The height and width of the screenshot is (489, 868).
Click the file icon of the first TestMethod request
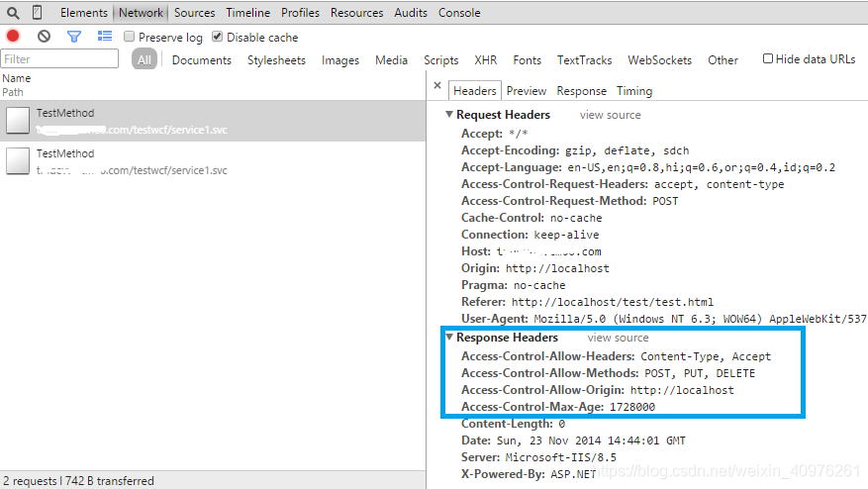pyautogui.click(x=18, y=120)
